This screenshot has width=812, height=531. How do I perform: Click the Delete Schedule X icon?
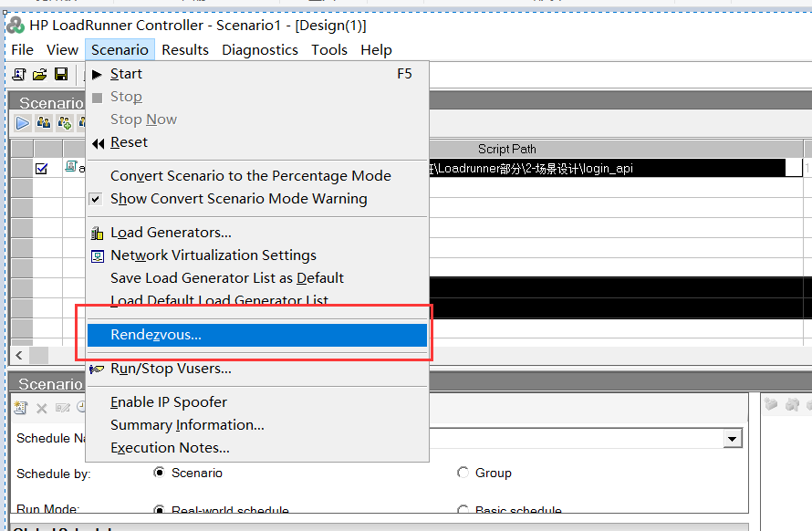coord(42,408)
